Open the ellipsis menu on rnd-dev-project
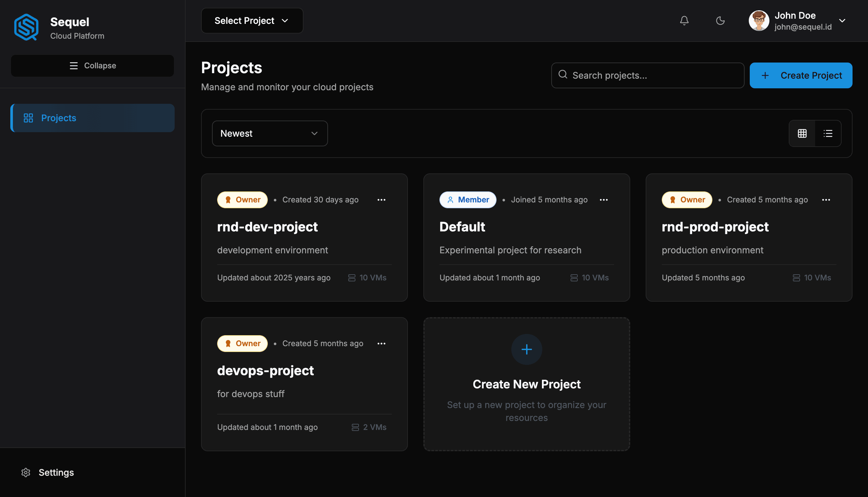 (381, 200)
